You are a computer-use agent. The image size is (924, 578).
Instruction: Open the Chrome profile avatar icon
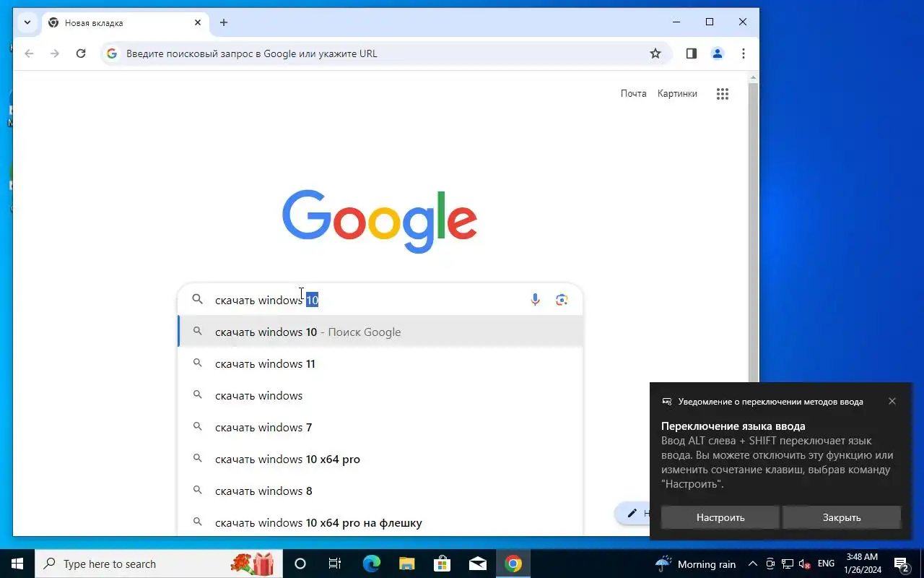point(718,53)
